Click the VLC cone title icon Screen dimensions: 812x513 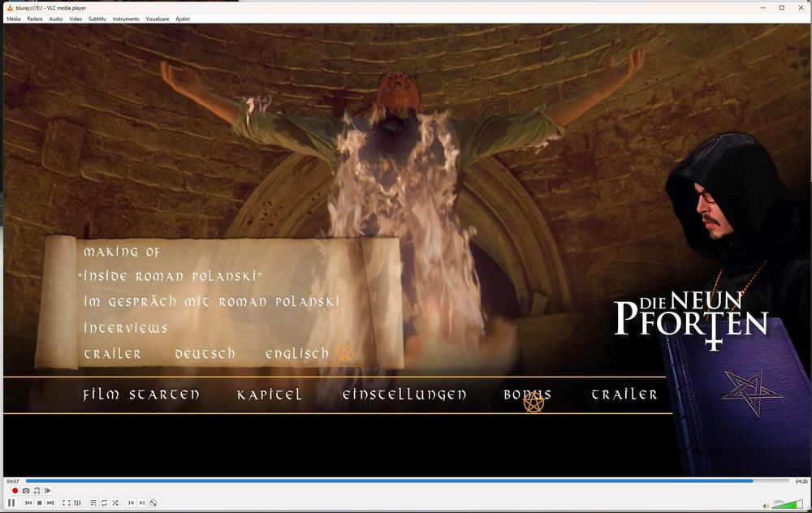tap(9, 8)
